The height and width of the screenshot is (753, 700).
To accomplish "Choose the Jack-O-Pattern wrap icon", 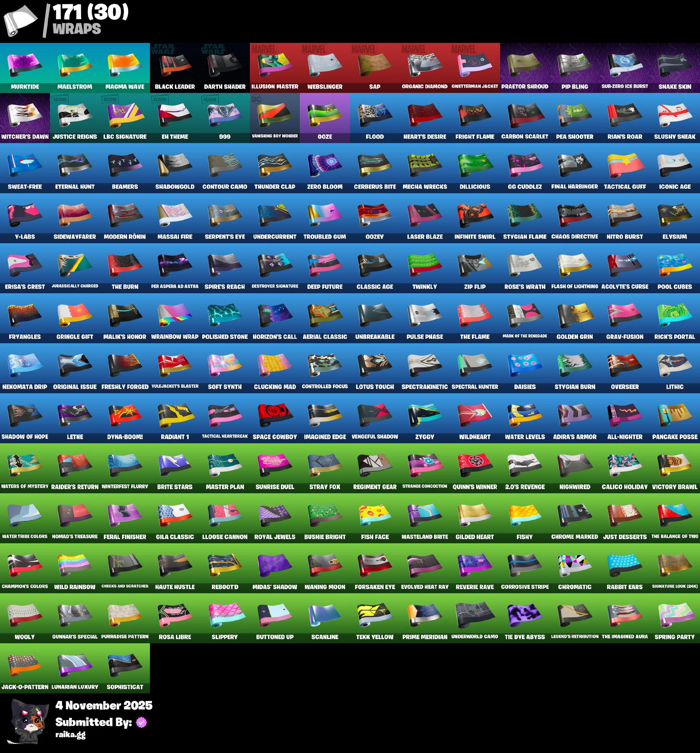I will point(25,665).
